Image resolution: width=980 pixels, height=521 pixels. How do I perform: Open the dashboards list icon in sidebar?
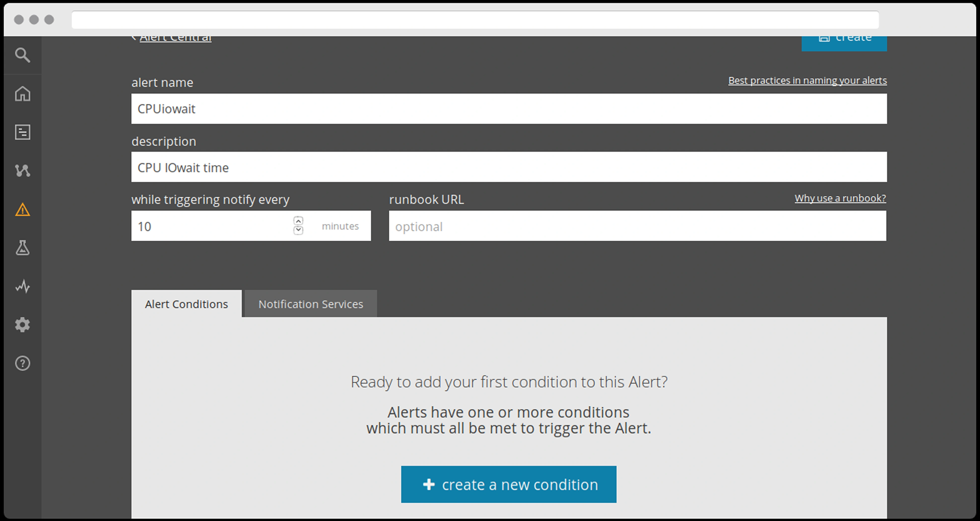coord(22,132)
